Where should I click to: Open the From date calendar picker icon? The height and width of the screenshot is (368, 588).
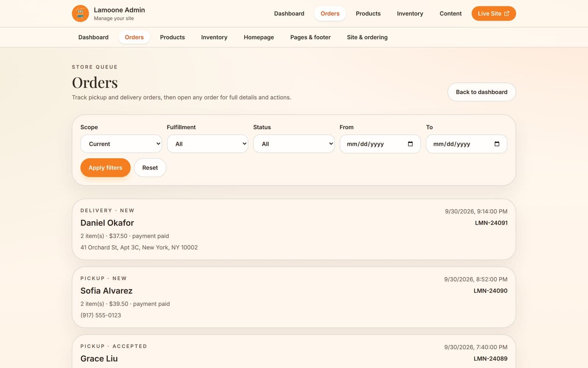pos(410,144)
